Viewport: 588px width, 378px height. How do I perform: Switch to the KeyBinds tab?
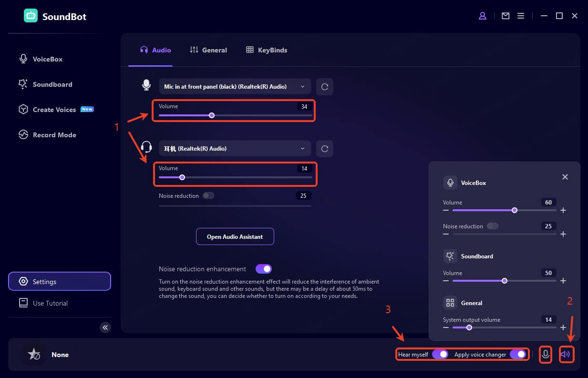point(267,50)
